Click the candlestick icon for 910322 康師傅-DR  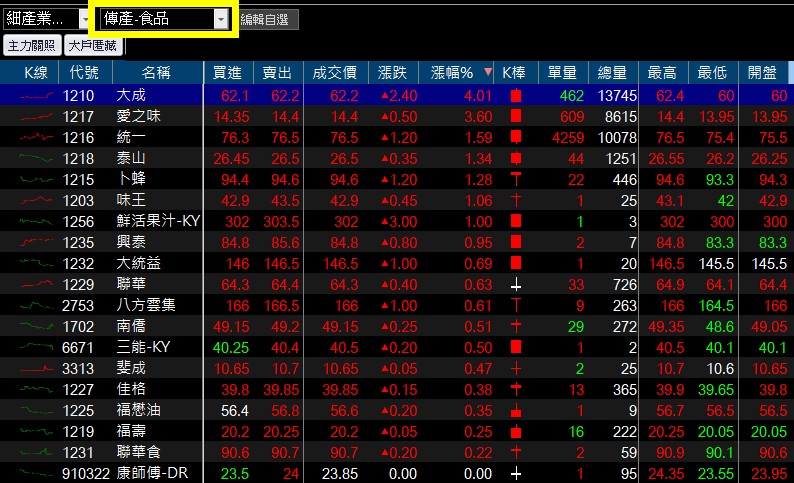pyautogui.click(x=516, y=474)
